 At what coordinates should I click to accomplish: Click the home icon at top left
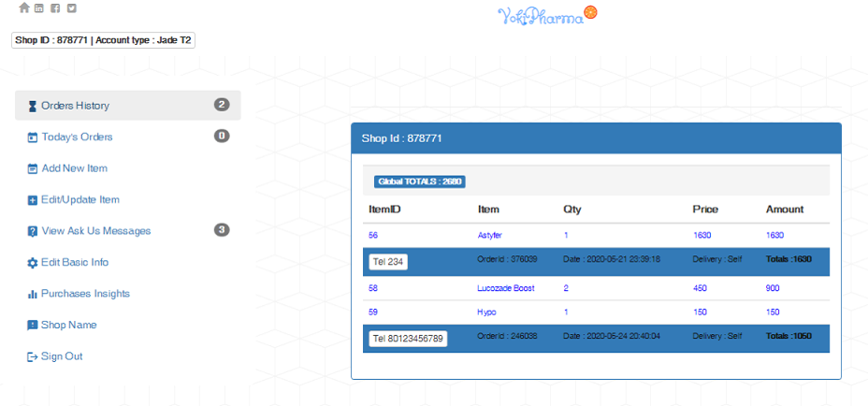click(23, 7)
